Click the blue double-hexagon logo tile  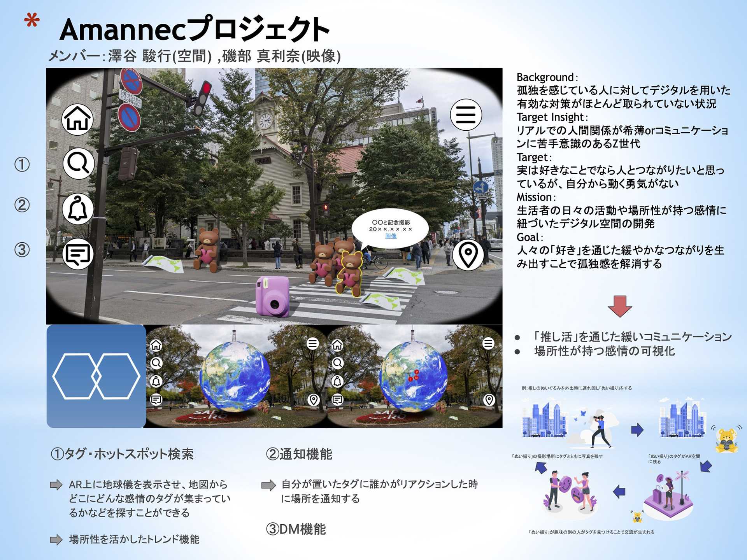[96, 376]
